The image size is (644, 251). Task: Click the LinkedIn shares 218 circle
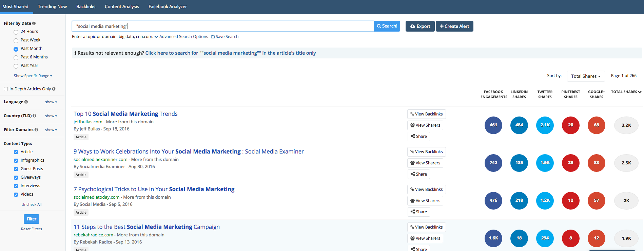(x=519, y=200)
